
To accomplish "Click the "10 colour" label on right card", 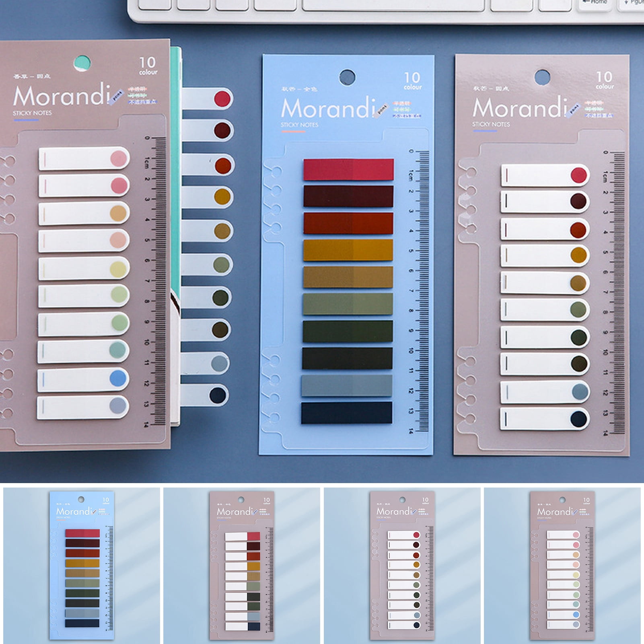I will pyautogui.click(x=604, y=80).
